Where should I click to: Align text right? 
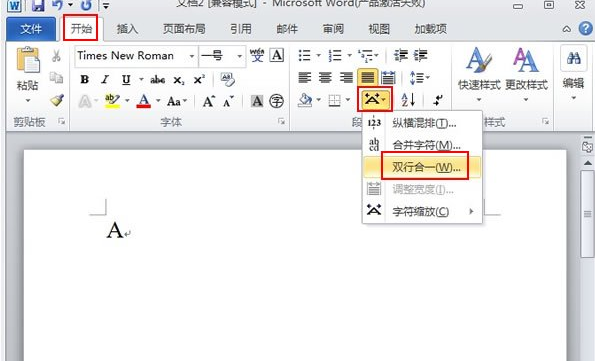pos(346,78)
